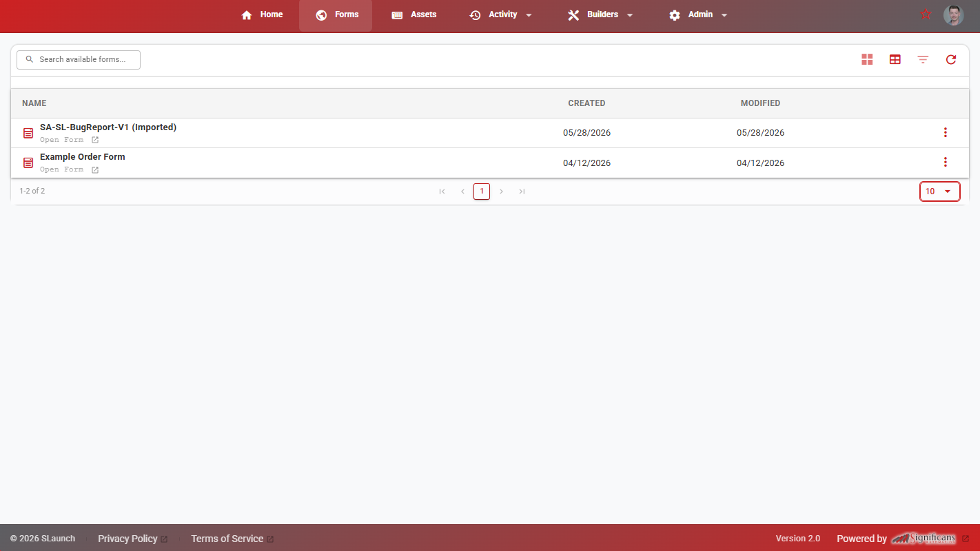The height and width of the screenshot is (551, 980).
Task: Sort by the MODIFIED column header
Action: coord(760,103)
